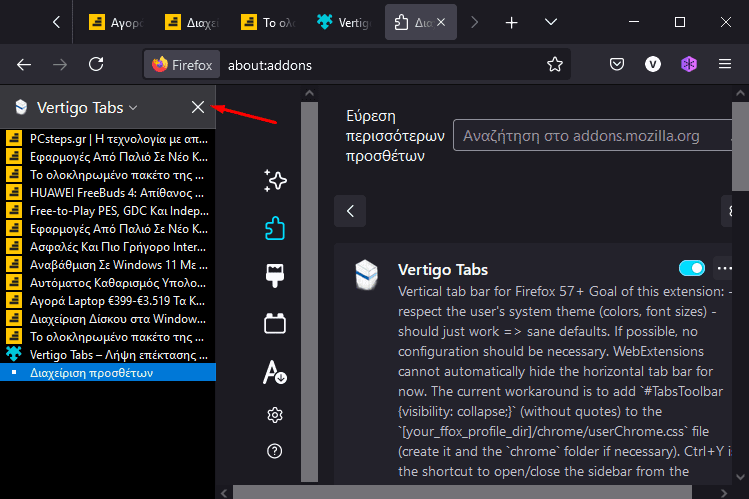This screenshot has width=749, height=499.
Task: Select Διαχείριση Δίσκου στα Windows sidebar tab
Action: click(108, 319)
